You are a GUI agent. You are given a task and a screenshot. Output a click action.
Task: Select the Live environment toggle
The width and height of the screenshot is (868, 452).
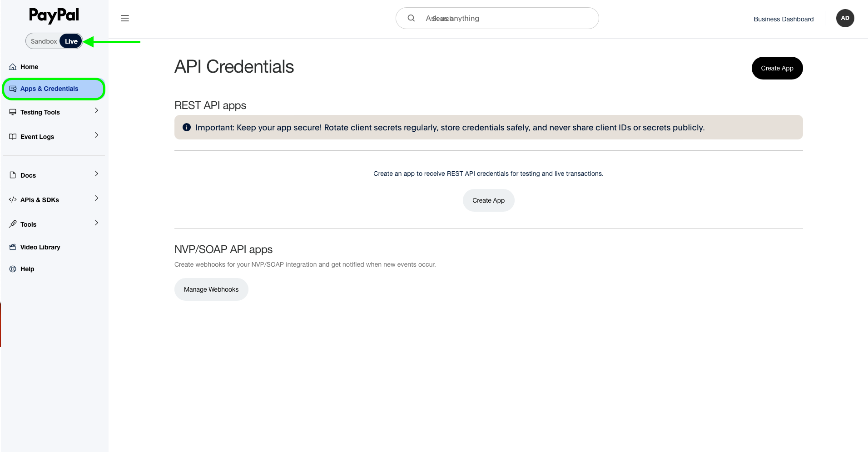click(71, 41)
